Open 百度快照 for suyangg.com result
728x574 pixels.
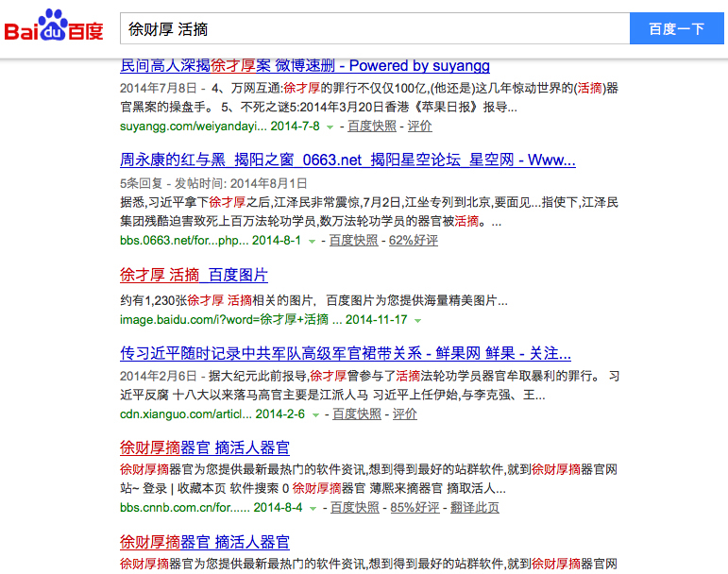(372, 127)
